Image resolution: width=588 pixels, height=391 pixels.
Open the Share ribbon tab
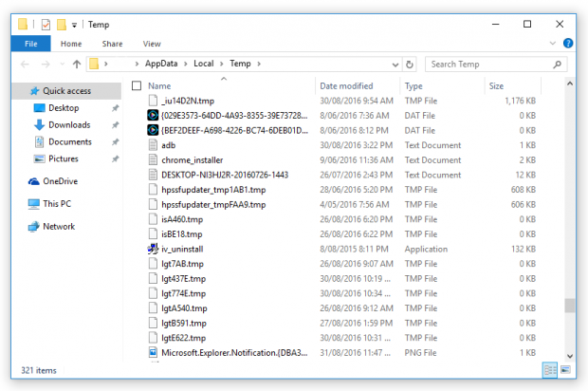(x=112, y=43)
